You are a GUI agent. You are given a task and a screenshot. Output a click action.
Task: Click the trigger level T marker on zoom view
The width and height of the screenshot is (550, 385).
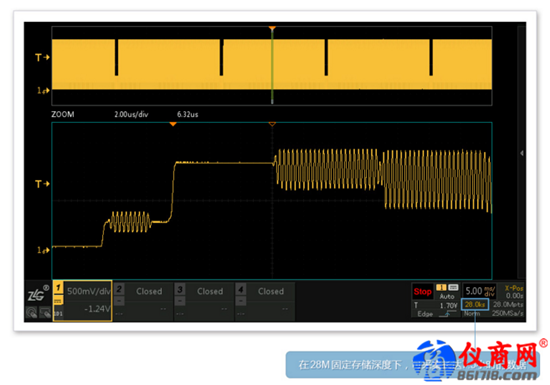point(42,184)
